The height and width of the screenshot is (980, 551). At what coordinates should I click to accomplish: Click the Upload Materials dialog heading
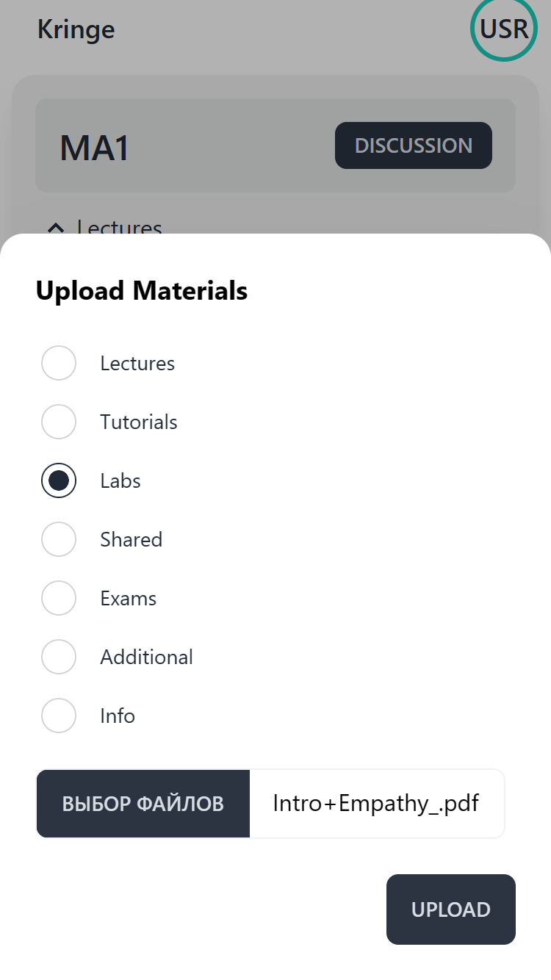click(141, 290)
